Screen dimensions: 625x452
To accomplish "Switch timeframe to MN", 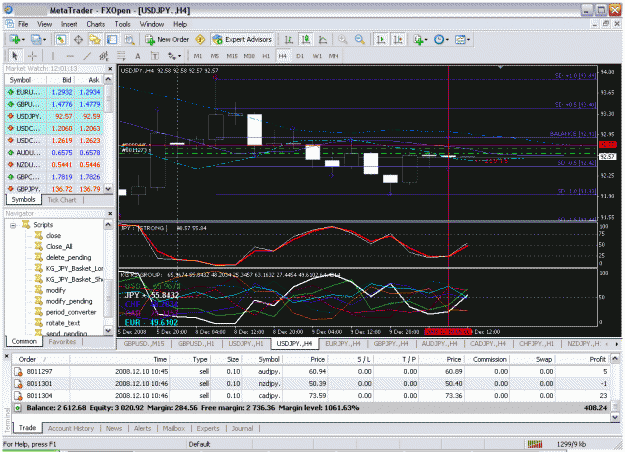I will [x=333, y=56].
